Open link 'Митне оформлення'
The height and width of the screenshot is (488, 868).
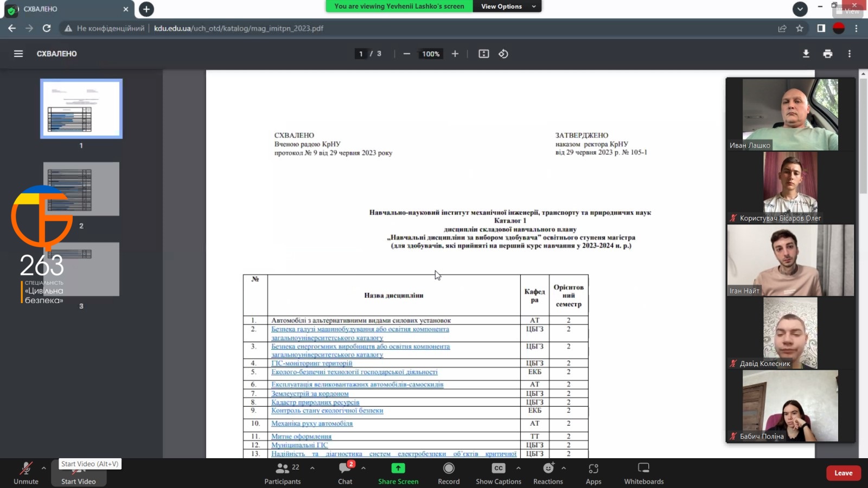[301, 436]
